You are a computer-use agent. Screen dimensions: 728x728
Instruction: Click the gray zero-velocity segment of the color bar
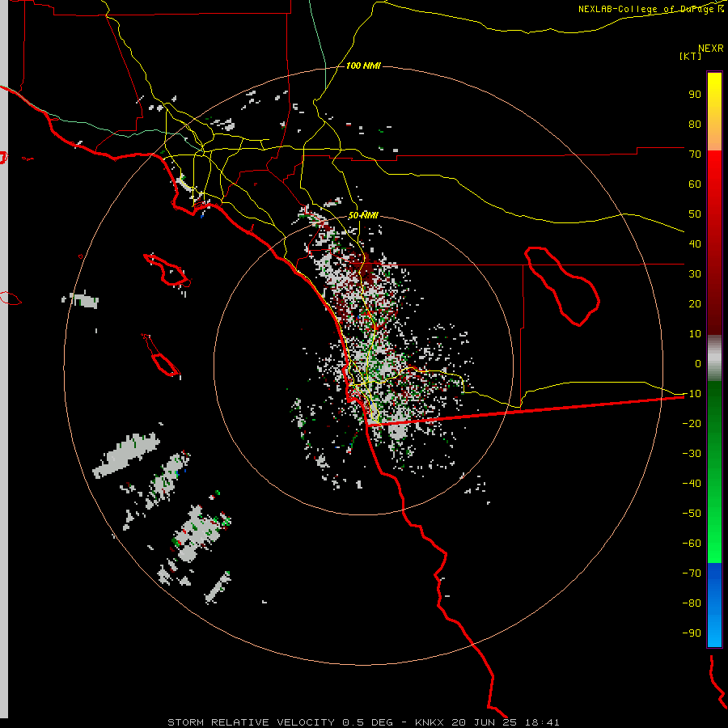[x=714, y=358]
